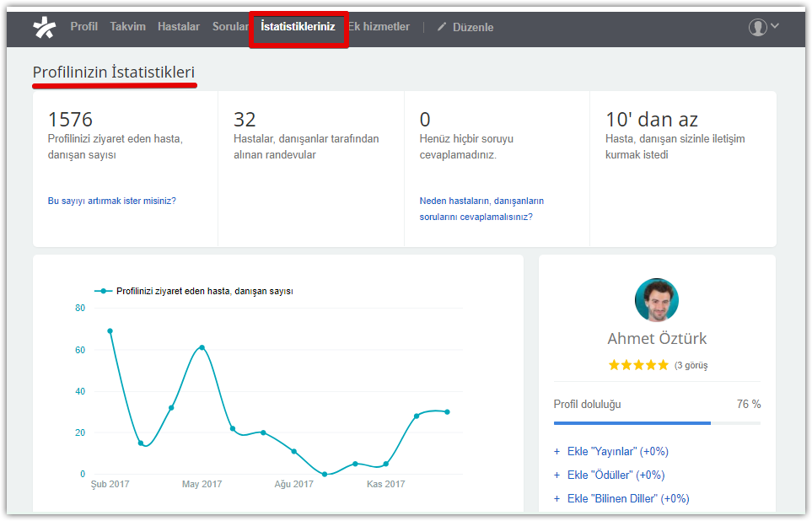Open the 3 görüş reviews link
The height and width of the screenshot is (521, 812).
click(691, 366)
